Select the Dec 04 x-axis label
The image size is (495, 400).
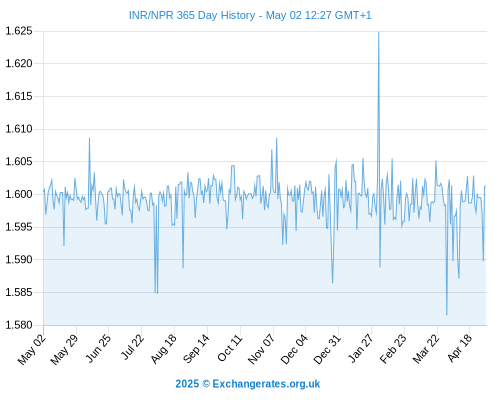click(294, 349)
